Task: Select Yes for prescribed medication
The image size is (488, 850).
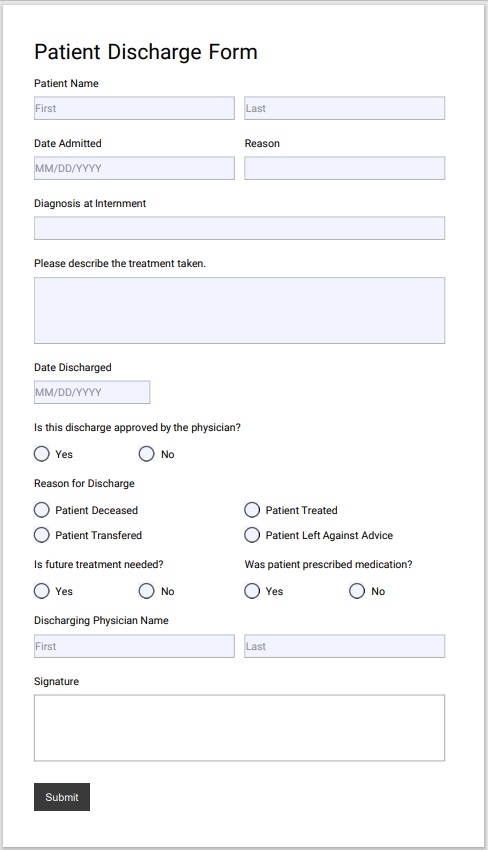Action: [x=252, y=591]
